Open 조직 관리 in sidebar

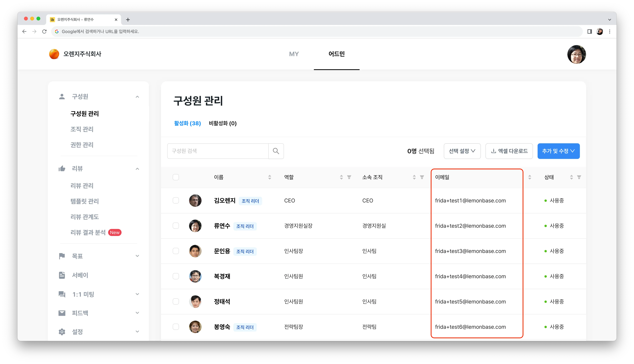click(x=82, y=129)
